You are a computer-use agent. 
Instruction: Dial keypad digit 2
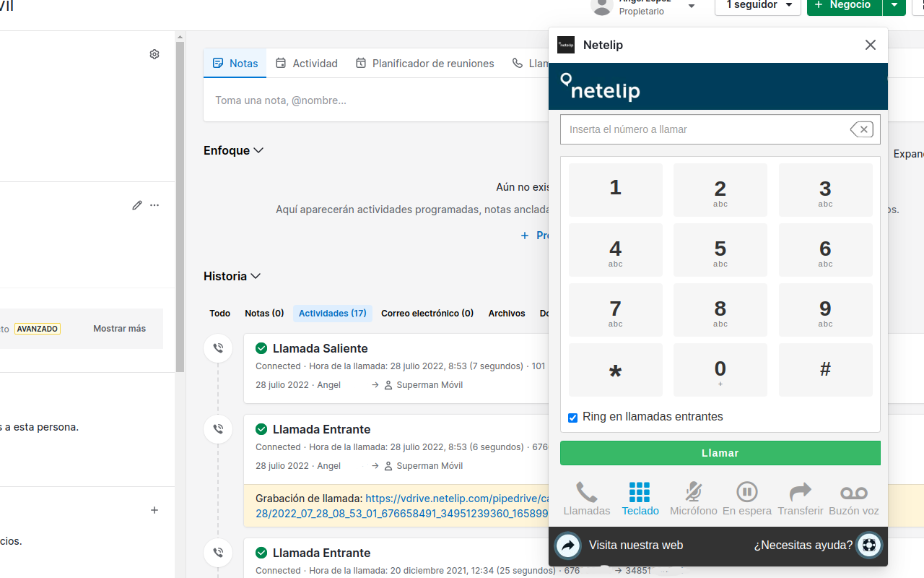720,190
